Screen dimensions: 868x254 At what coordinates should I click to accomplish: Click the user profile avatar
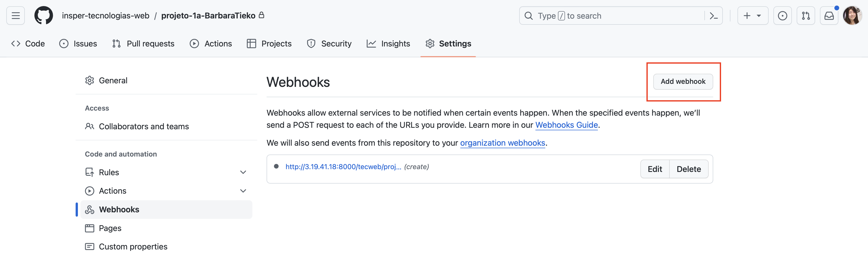852,16
